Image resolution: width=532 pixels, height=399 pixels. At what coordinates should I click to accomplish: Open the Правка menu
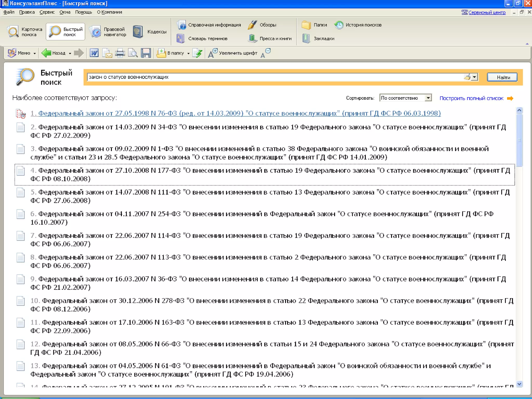pyautogui.click(x=27, y=12)
